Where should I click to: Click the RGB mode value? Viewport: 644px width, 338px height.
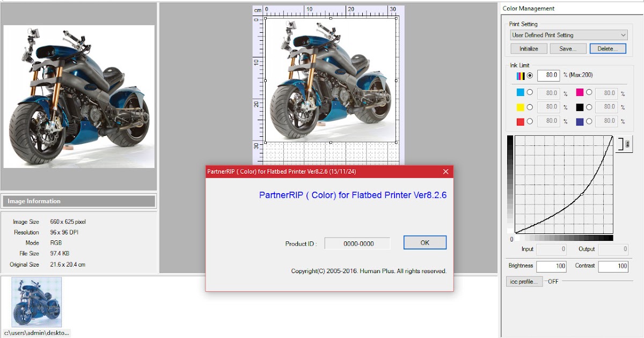tap(55, 243)
